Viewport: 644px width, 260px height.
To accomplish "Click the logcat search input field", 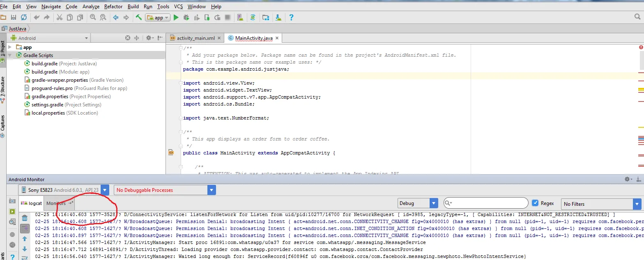I will (489, 203).
